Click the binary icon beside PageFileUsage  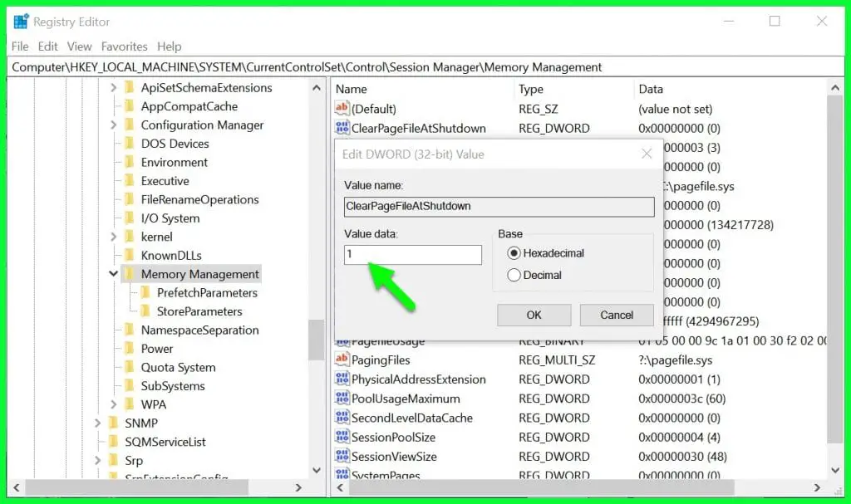pyautogui.click(x=343, y=340)
